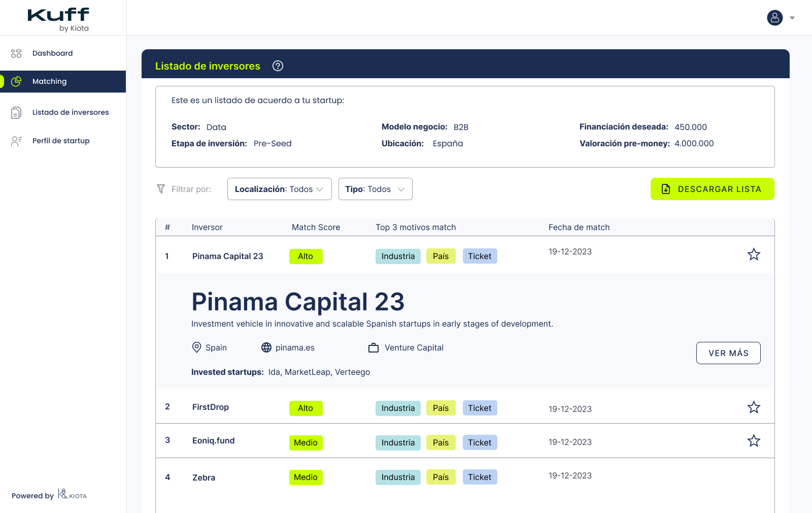Expand the Tipo filter dropdown
The height and width of the screenshot is (513, 812).
(375, 189)
